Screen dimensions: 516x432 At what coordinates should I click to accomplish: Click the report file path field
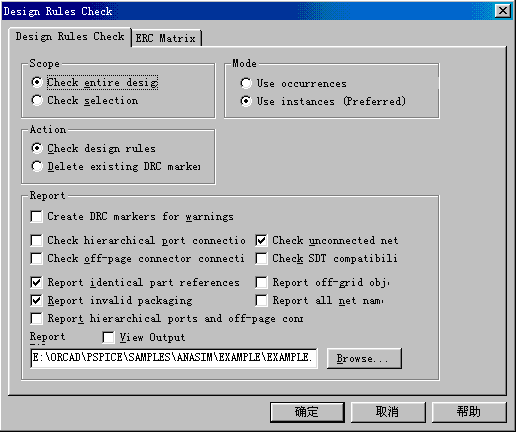click(x=174, y=358)
